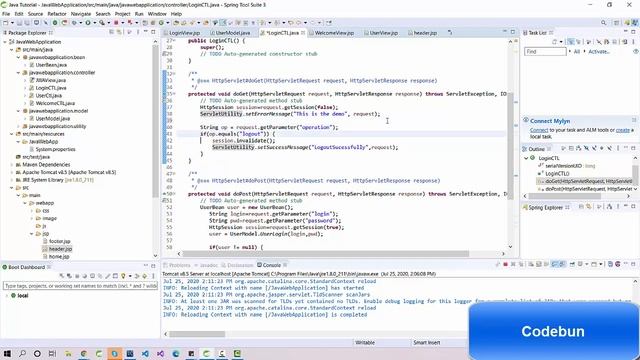The image size is (640, 360).
Task: Expand the local node in Boot Dashboard
Action: (x=7, y=296)
